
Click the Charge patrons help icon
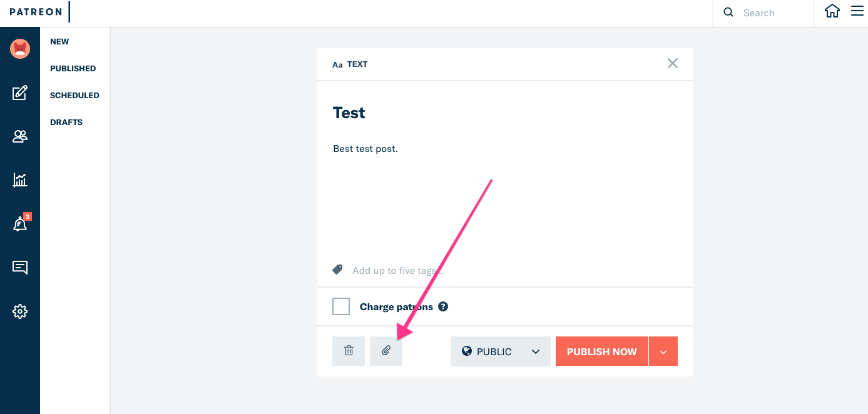[x=443, y=306]
